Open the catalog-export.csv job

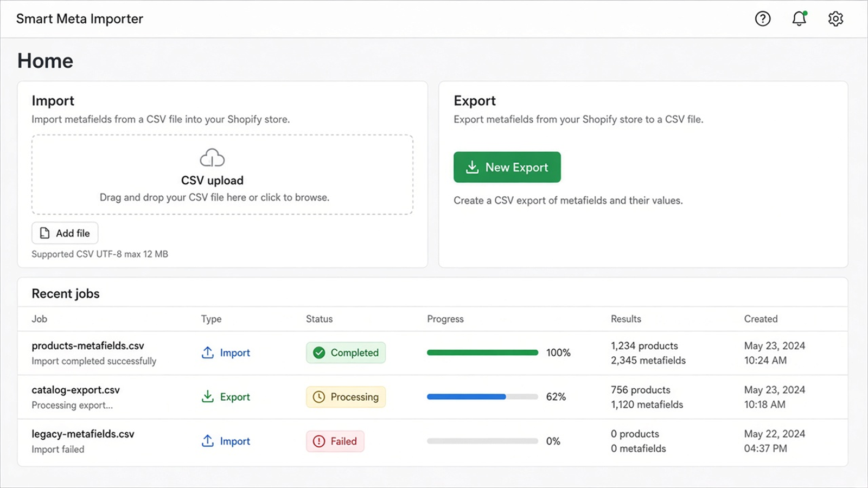point(75,390)
